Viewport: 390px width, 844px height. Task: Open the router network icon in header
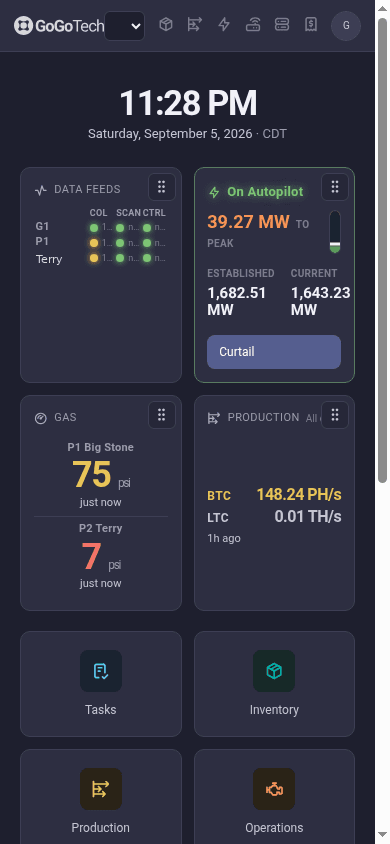click(x=253, y=24)
